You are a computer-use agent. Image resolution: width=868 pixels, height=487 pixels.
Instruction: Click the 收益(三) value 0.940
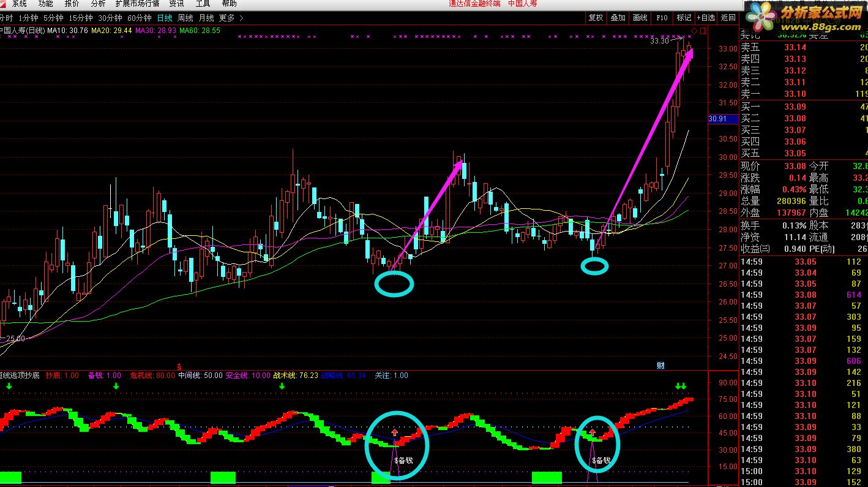click(795, 249)
